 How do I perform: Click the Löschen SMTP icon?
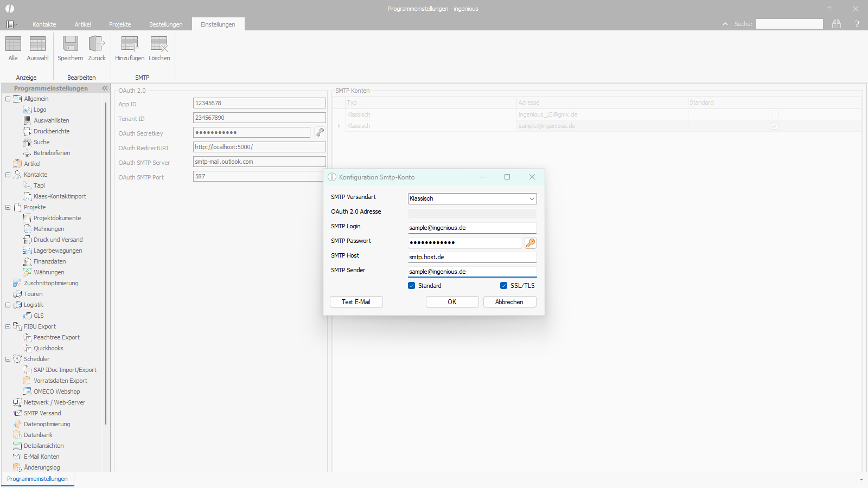coord(159,44)
